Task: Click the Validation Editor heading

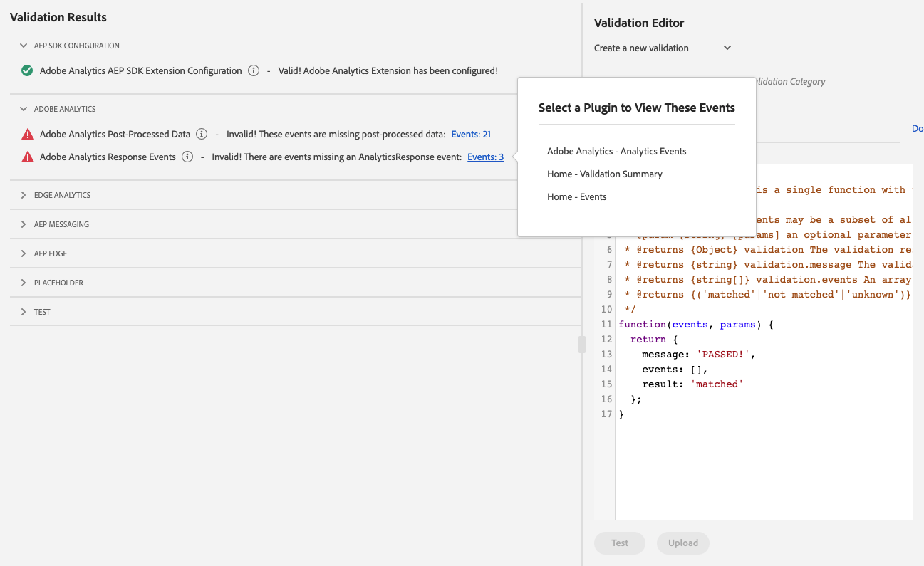Action: tap(639, 23)
